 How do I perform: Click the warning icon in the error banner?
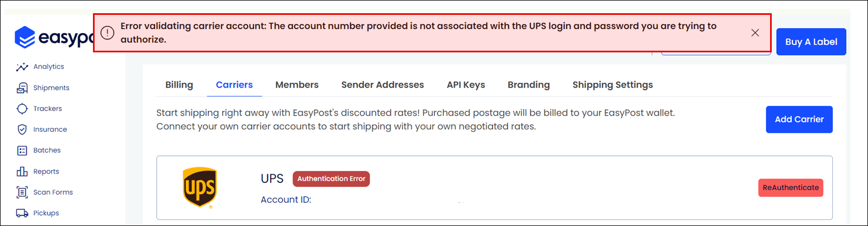coord(108,33)
